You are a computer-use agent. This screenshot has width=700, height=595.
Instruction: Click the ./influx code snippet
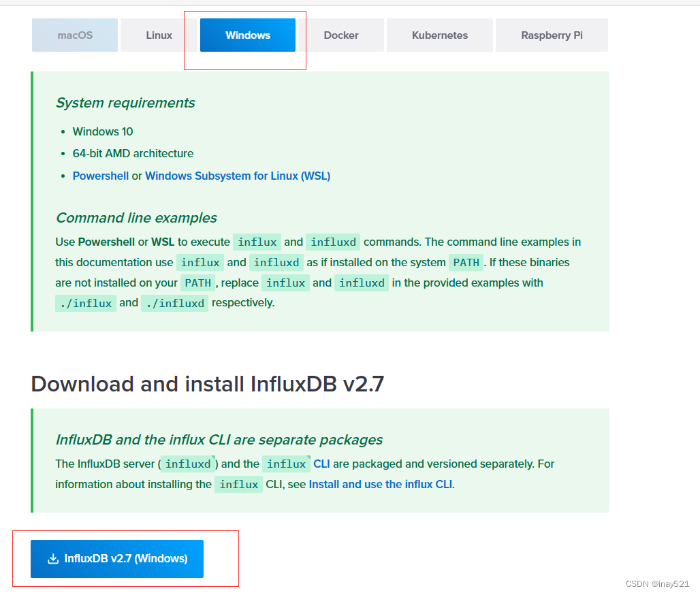(x=86, y=304)
